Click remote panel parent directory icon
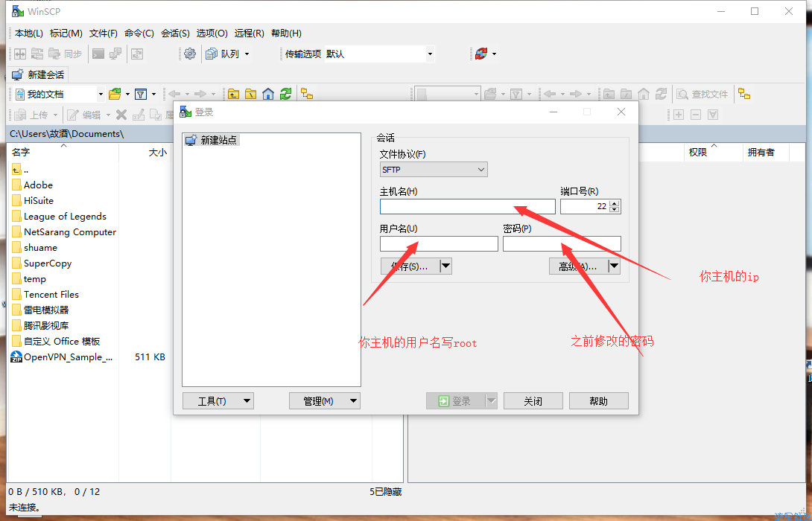Viewport: 812px width, 521px height. [x=609, y=95]
